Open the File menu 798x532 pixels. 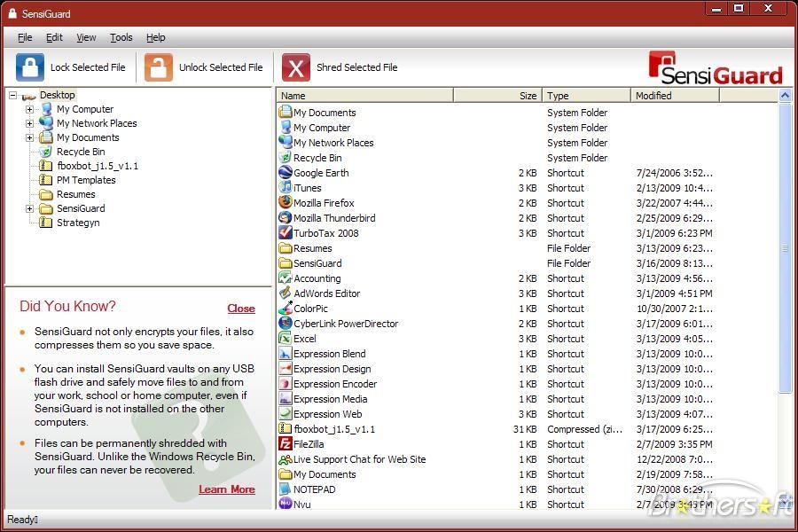(25, 37)
